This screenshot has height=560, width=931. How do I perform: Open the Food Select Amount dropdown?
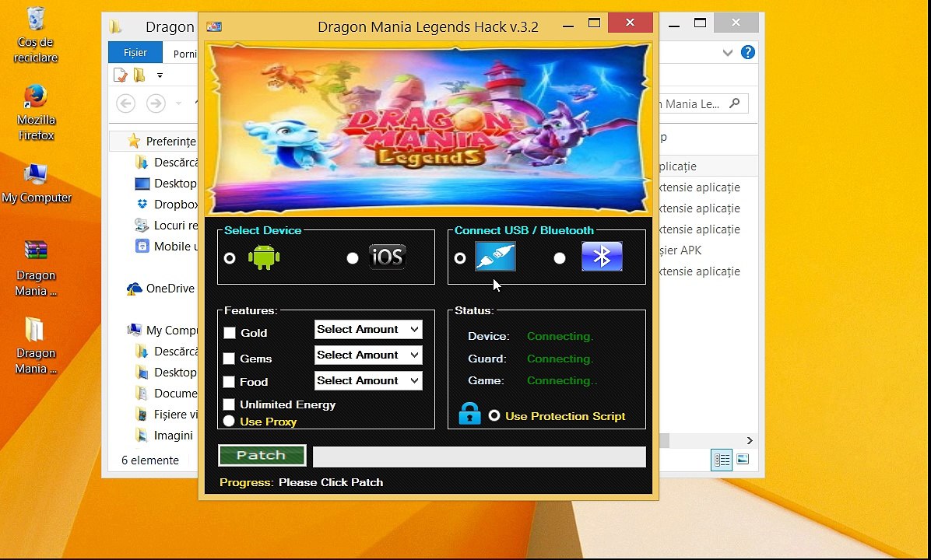coord(368,380)
